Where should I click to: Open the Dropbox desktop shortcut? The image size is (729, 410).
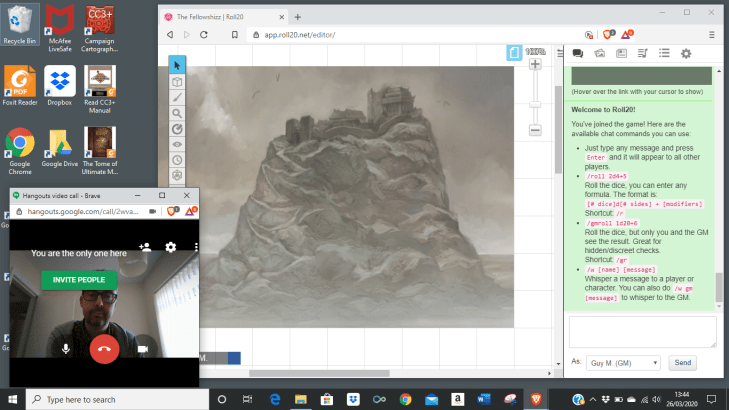tap(60, 86)
